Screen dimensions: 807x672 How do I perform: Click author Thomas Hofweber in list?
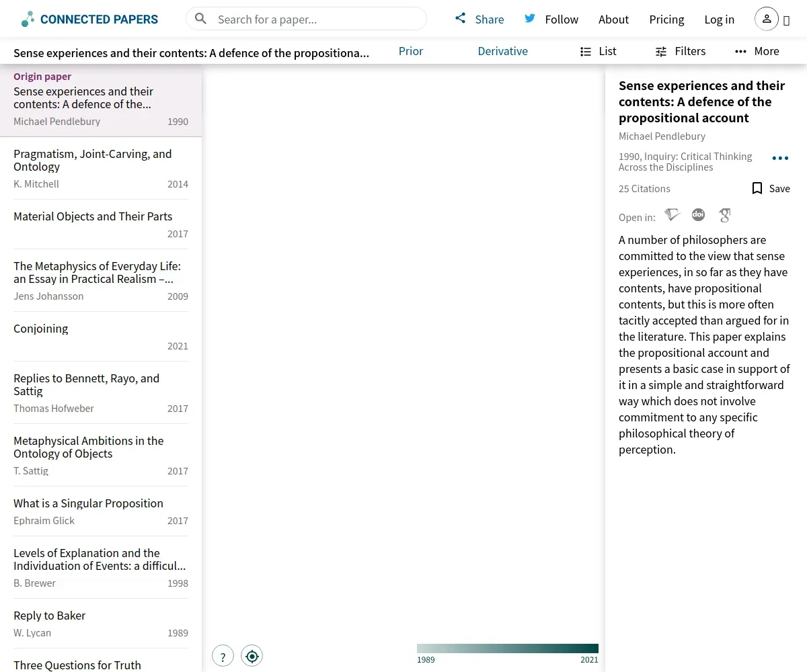pos(54,409)
